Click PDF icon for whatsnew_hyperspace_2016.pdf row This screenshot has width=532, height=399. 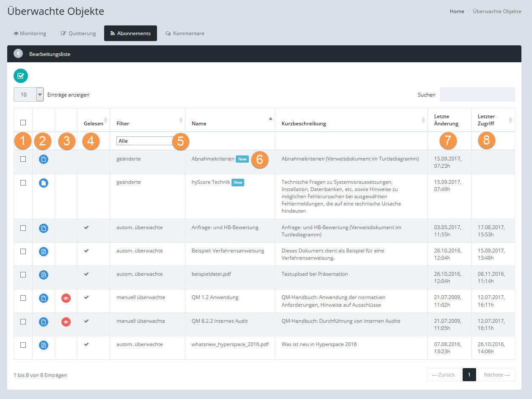pyautogui.click(x=44, y=345)
